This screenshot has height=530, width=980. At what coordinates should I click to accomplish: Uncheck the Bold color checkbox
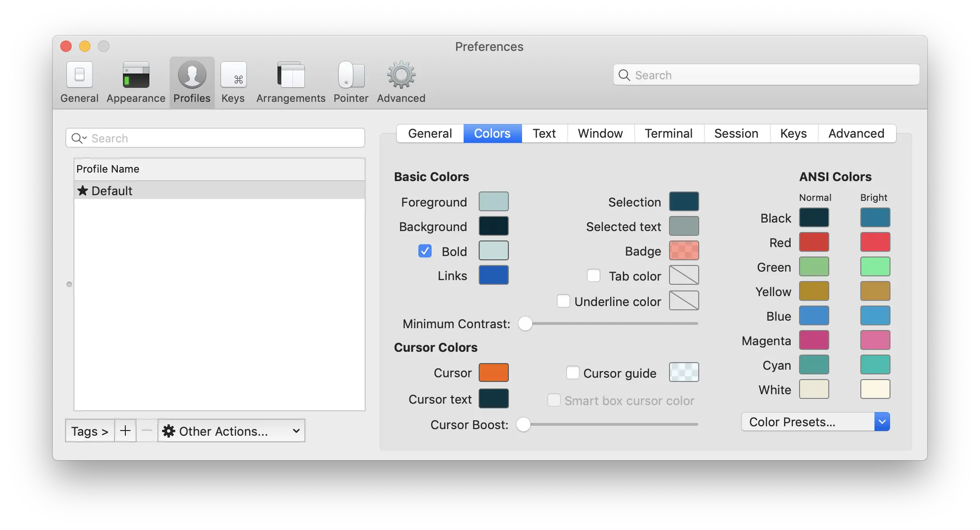(x=425, y=251)
